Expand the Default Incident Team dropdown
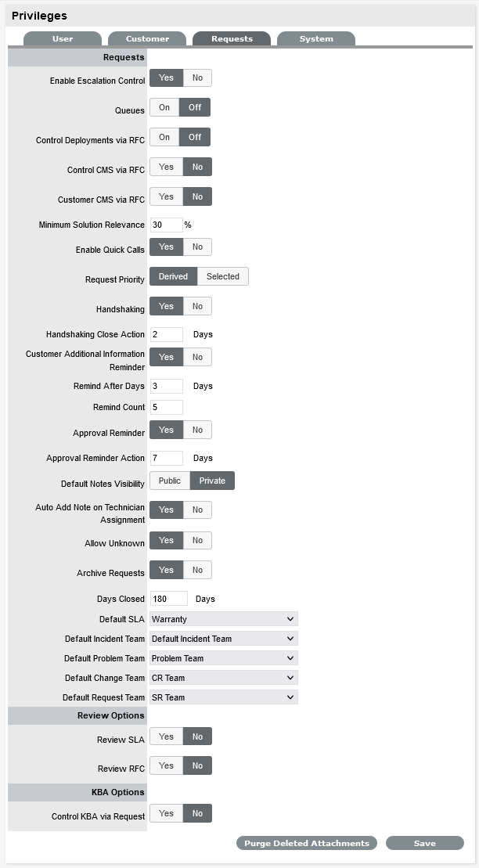Image resolution: width=479 pixels, height=868 pixels. click(x=223, y=639)
